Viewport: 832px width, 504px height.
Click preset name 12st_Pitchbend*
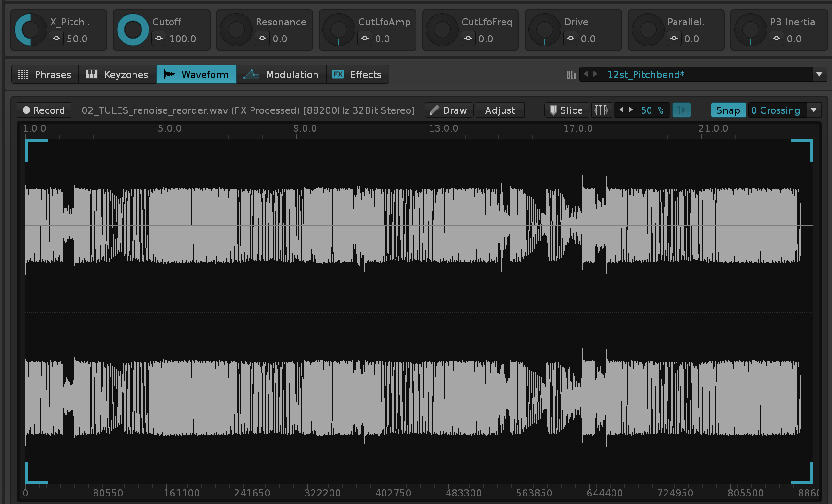pos(646,74)
